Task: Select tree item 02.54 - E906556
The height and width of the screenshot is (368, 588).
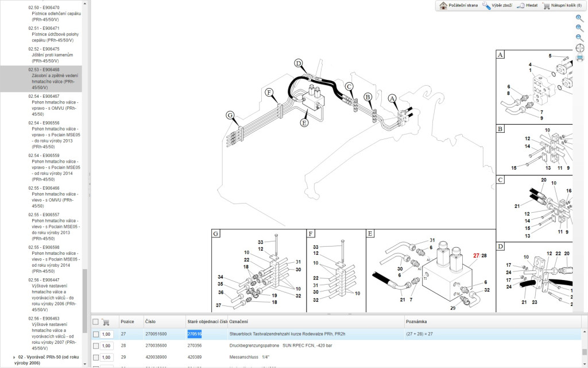Action: [x=55, y=135]
